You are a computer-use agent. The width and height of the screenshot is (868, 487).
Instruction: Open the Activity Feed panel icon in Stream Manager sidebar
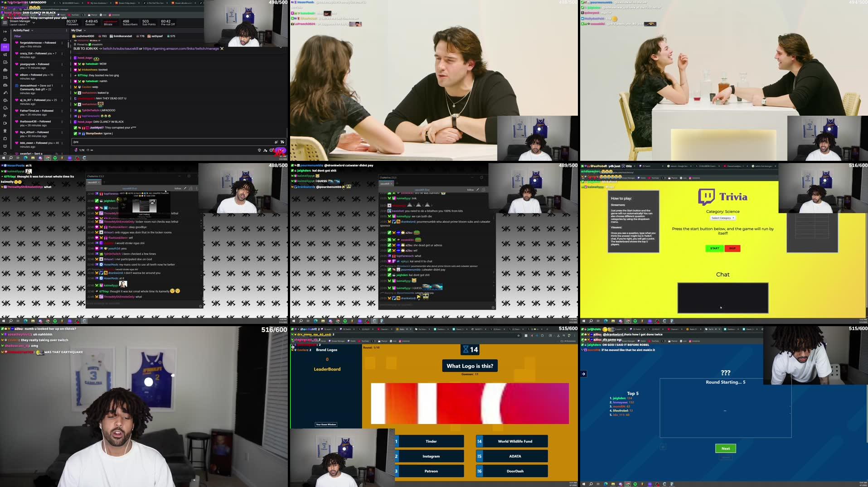(x=5, y=47)
